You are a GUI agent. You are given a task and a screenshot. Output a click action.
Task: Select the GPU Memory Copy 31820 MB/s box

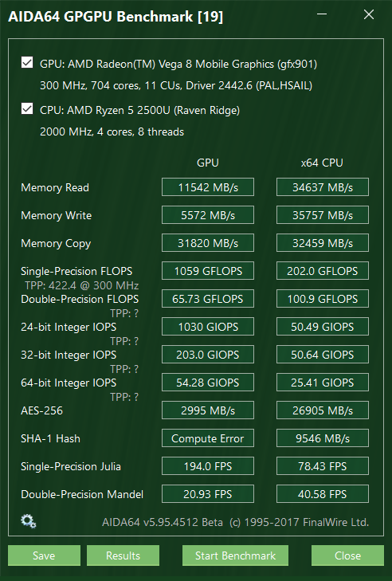click(x=208, y=243)
